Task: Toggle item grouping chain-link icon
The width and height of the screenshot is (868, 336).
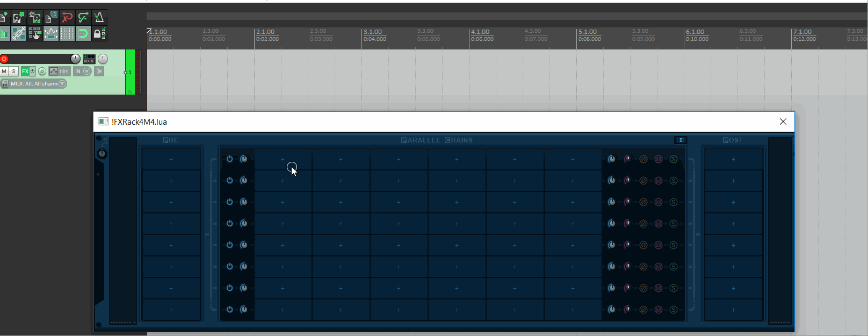Action: pyautogui.click(x=19, y=34)
